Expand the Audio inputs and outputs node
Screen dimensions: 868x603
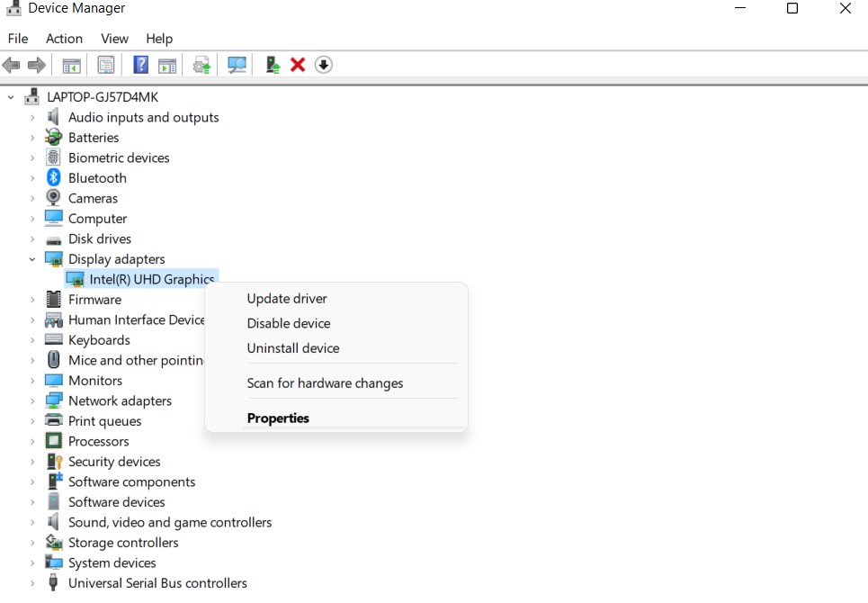click(32, 118)
